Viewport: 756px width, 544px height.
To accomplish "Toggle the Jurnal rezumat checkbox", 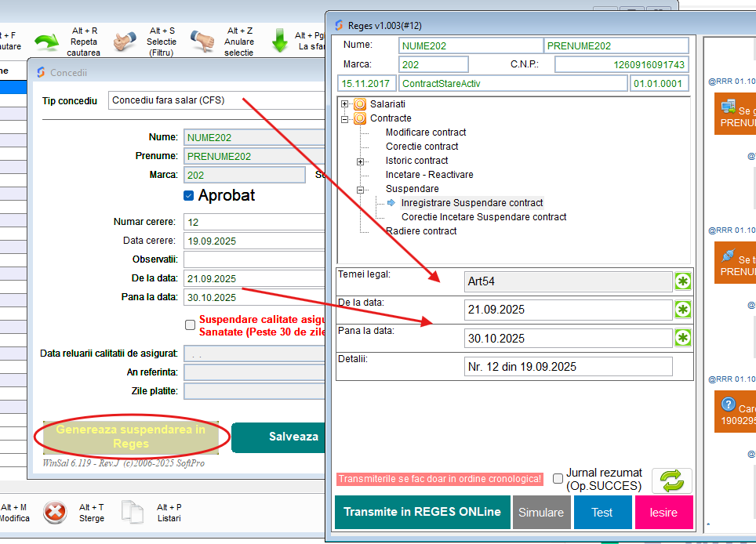I will point(558,478).
